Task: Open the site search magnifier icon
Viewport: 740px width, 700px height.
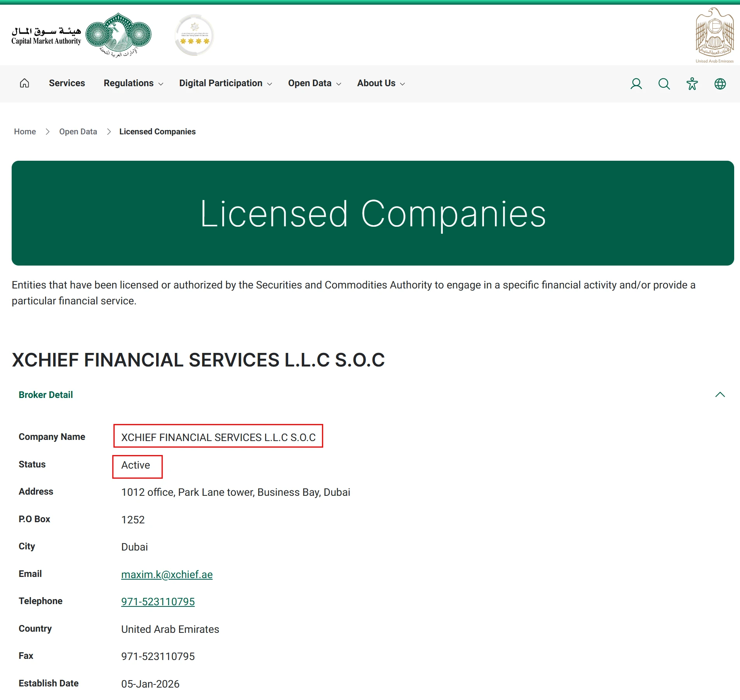Action: [664, 84]
